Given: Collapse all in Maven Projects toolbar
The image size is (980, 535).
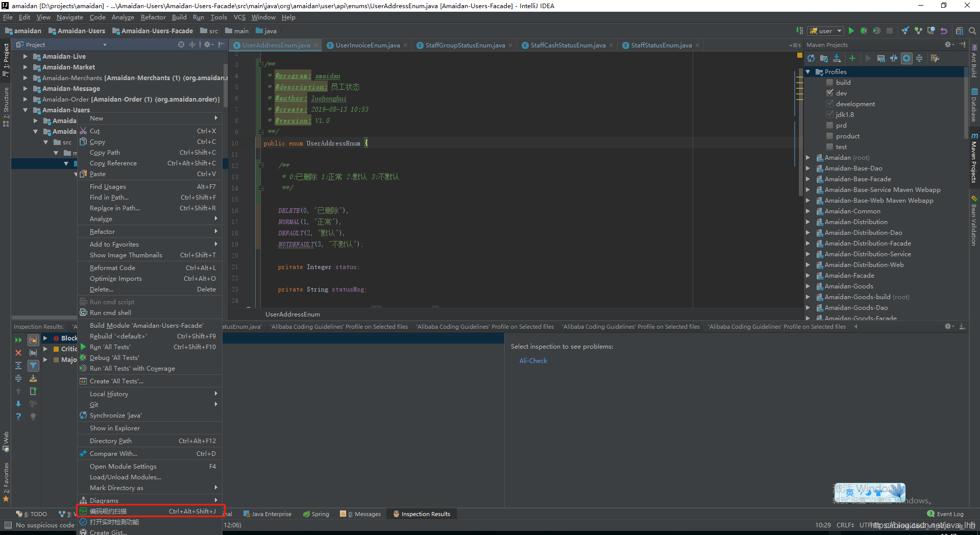Looking at the screenshot, I should pyautogui.click(x=919, y=58).
